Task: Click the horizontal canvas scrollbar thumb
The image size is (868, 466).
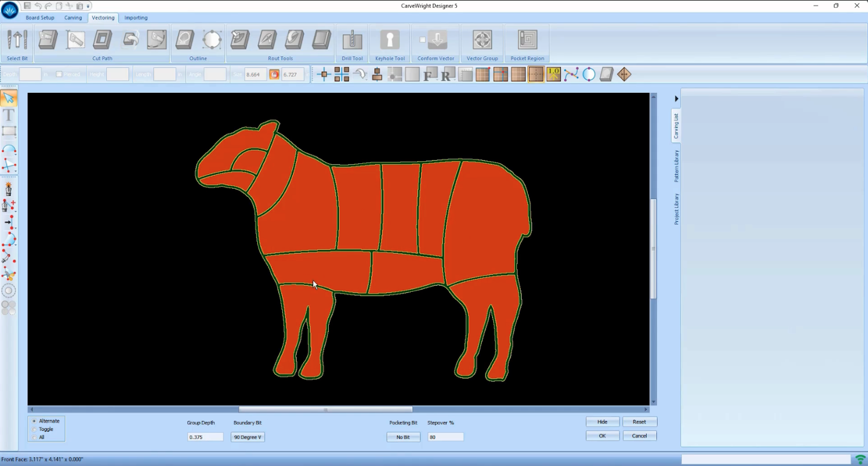Action: pyautogui.click(x=325, y=410)
